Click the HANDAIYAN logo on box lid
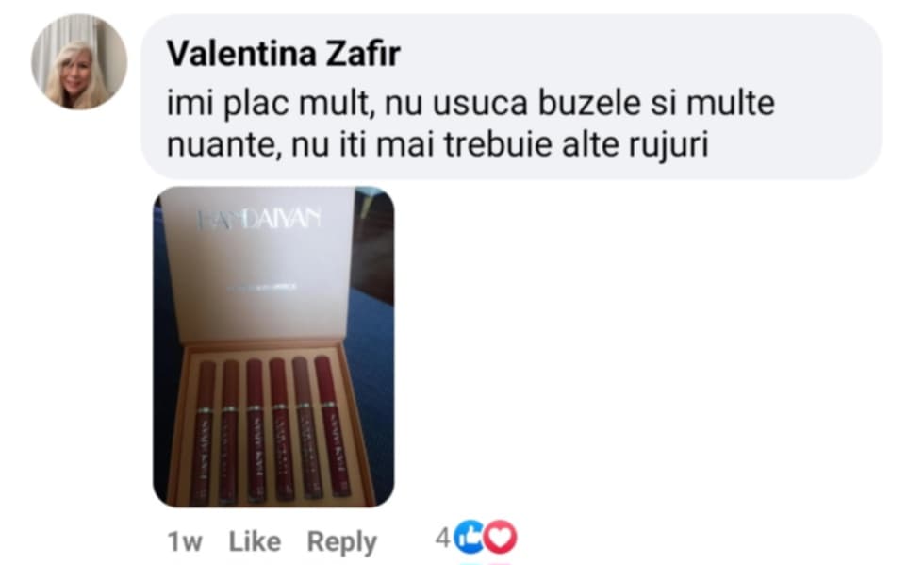 pyautogui.click(x=259, y=219)
